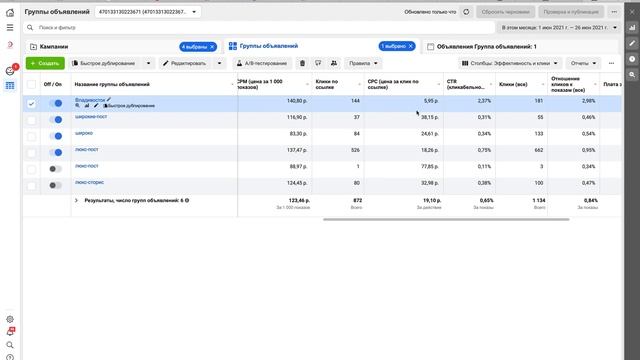Click the small magnifier icon under 'Владивосток'

tap(78, 106)
